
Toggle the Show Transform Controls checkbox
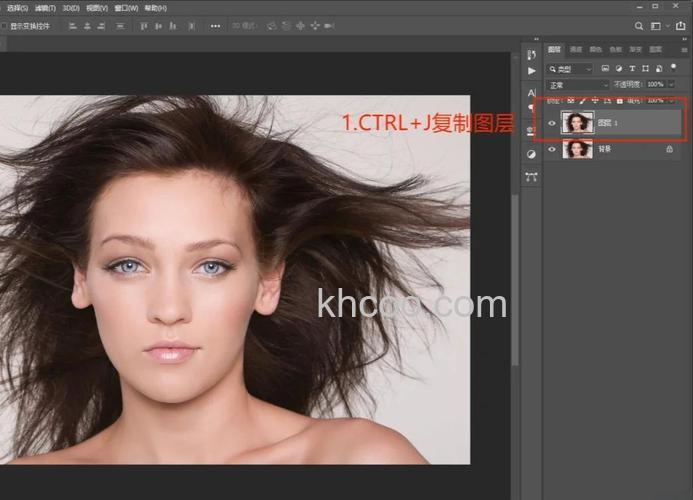(x=4, y=26)
